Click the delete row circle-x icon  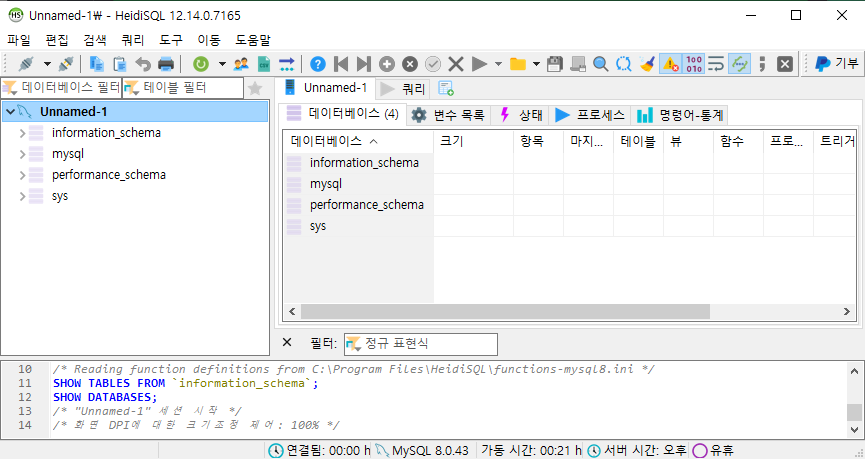[x=410, y=64]
